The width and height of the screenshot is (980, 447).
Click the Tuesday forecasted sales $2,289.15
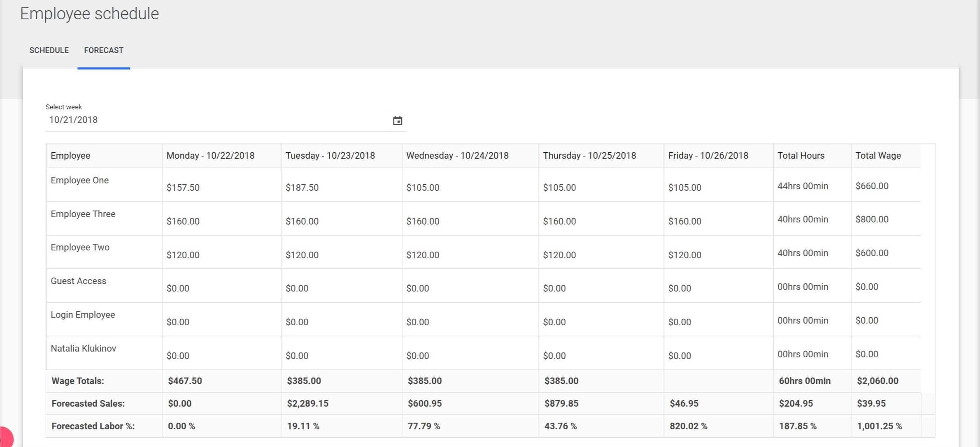coord(307,403)
